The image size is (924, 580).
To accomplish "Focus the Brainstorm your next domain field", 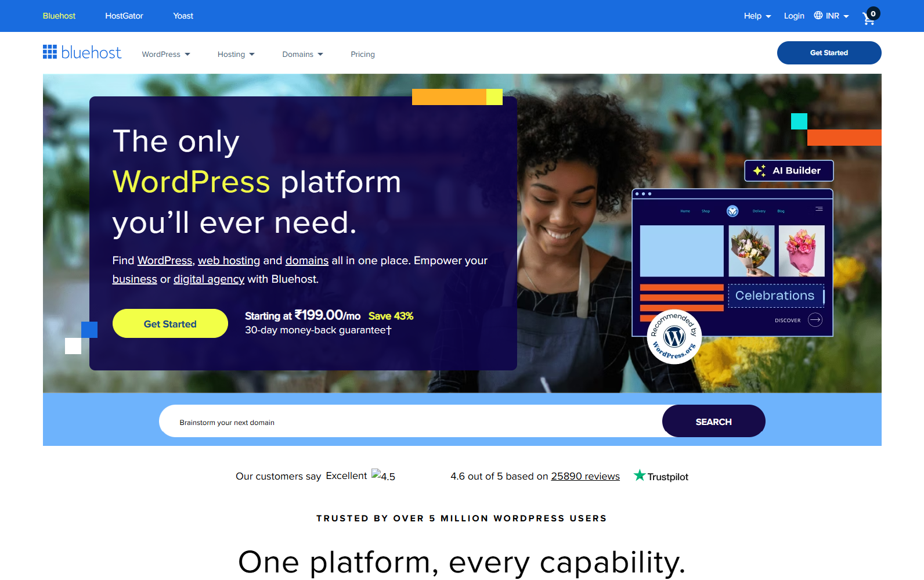I will [411, 421].
